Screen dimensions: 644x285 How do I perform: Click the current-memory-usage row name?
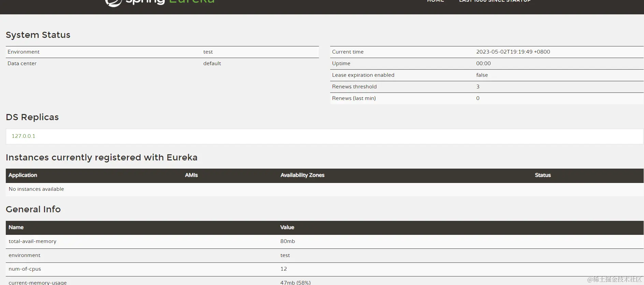pos(38,283)
